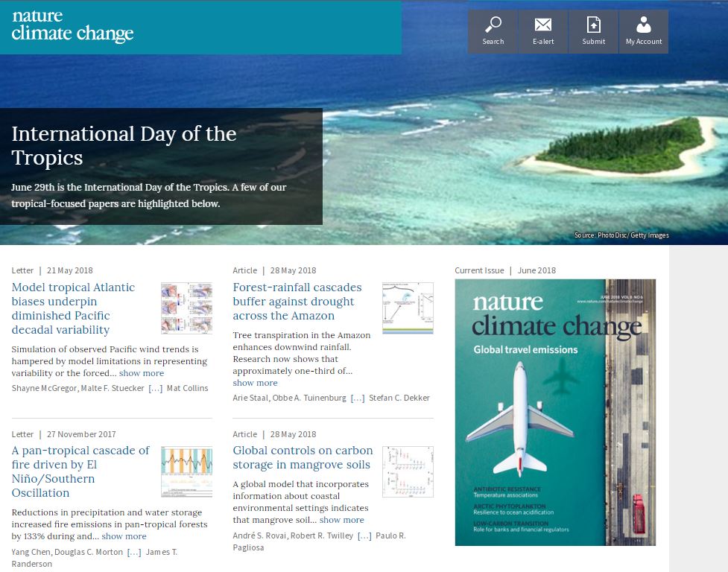Expand author list for Model tropical Atlantic letter

156,387
